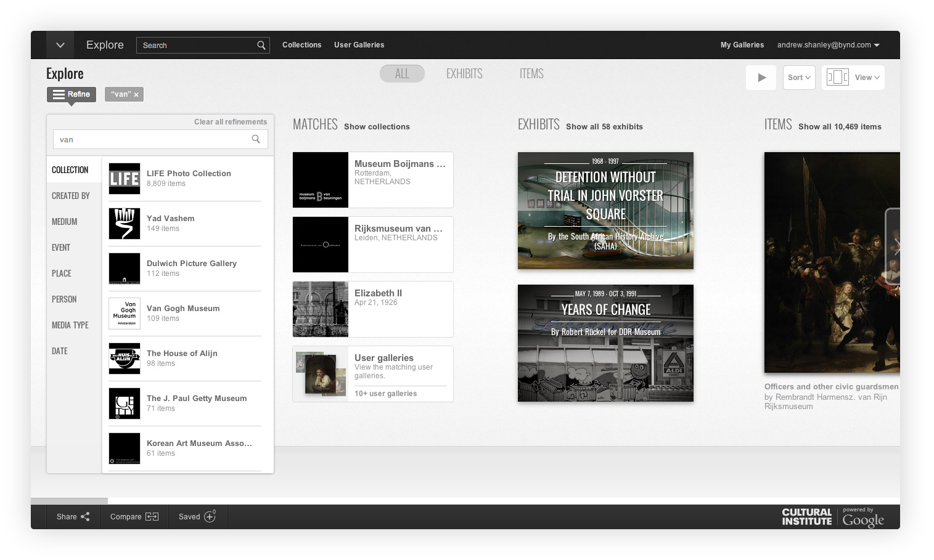Screen dimensions: 934x560
Task: Toggle the Refine panel button
Action: (x=72, y=94)
